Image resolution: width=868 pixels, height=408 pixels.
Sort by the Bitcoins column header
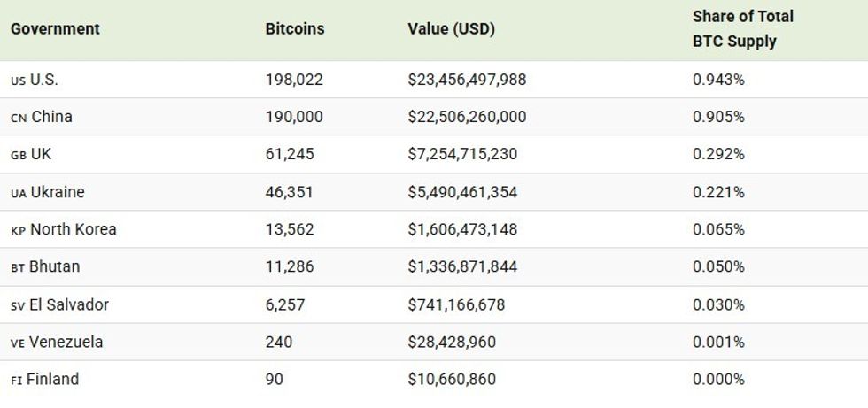pos(295,28)
